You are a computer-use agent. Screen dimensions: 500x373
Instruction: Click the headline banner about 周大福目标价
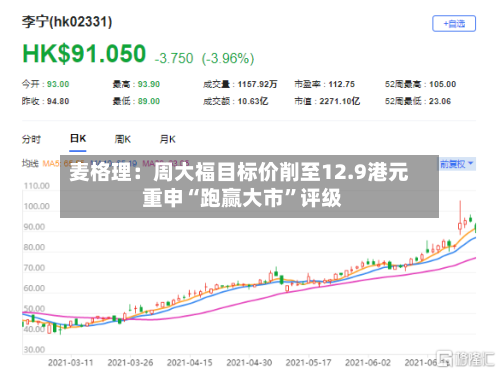coord(249,186)
